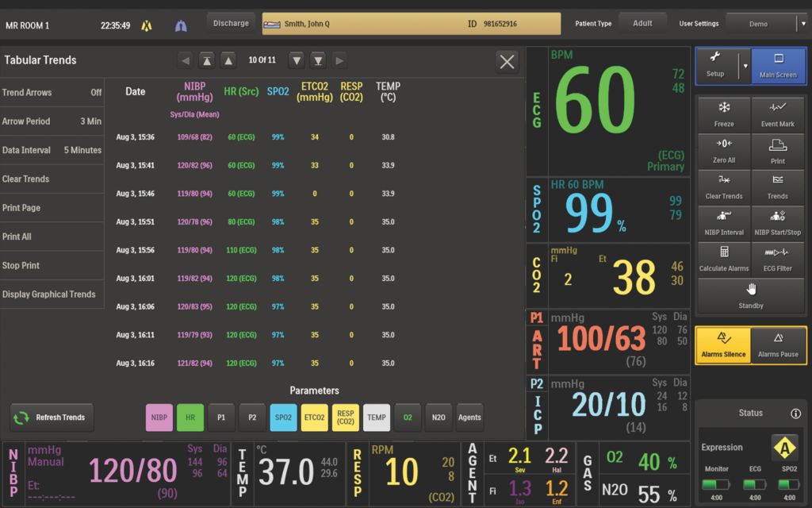Toggle P2 parameter button
This screenshot has height=508, width=812.
(252, 418)
